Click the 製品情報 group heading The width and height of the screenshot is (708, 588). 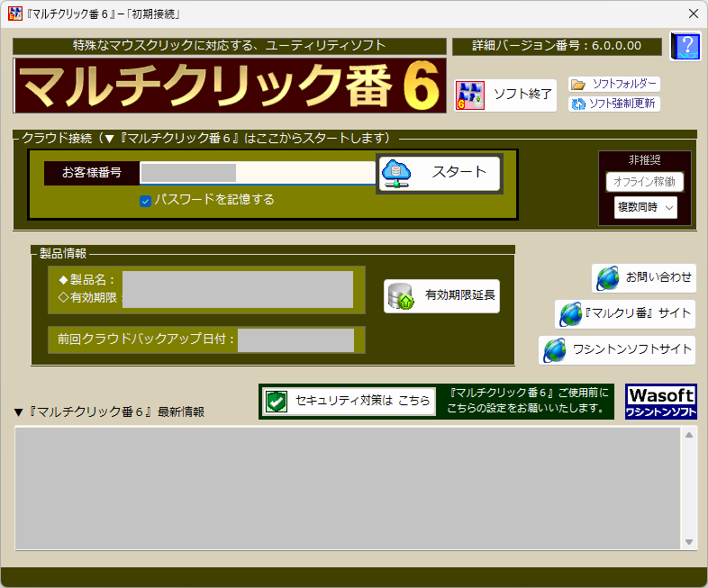pos(63,254)
